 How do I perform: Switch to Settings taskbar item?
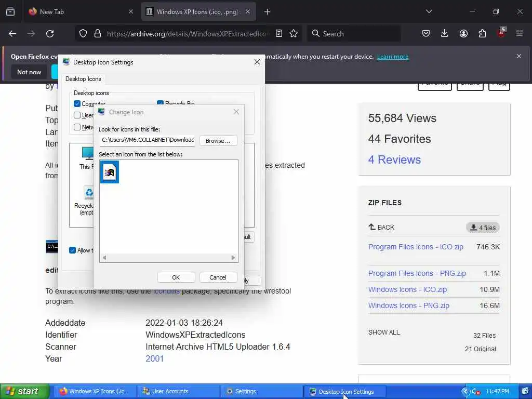pyautogui.click(x=261, y=391)
